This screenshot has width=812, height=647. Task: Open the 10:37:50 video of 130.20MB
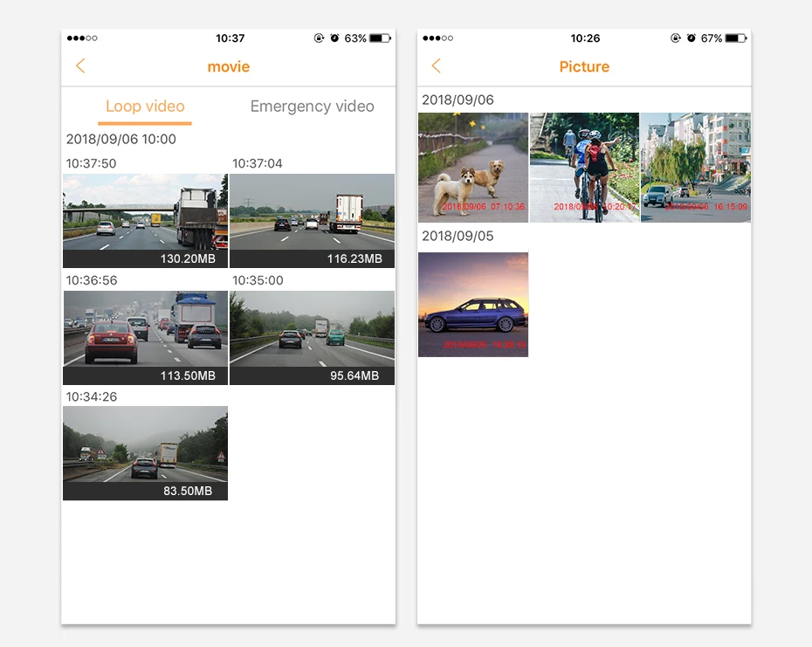146,221
